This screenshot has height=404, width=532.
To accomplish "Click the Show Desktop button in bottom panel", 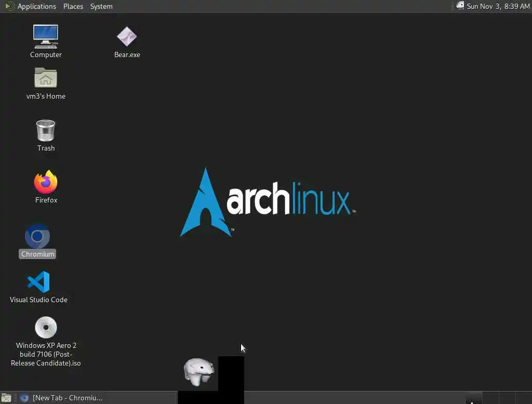I will point(6,398).
